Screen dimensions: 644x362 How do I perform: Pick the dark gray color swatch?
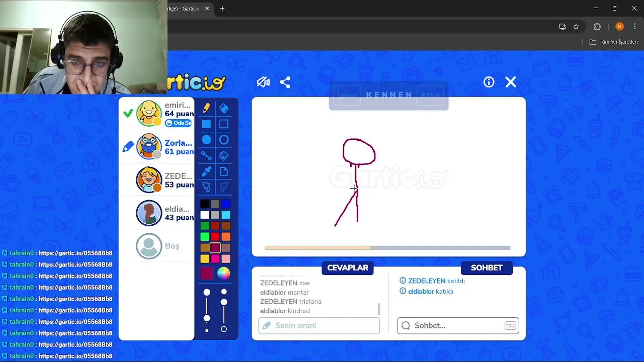[215, 204]
